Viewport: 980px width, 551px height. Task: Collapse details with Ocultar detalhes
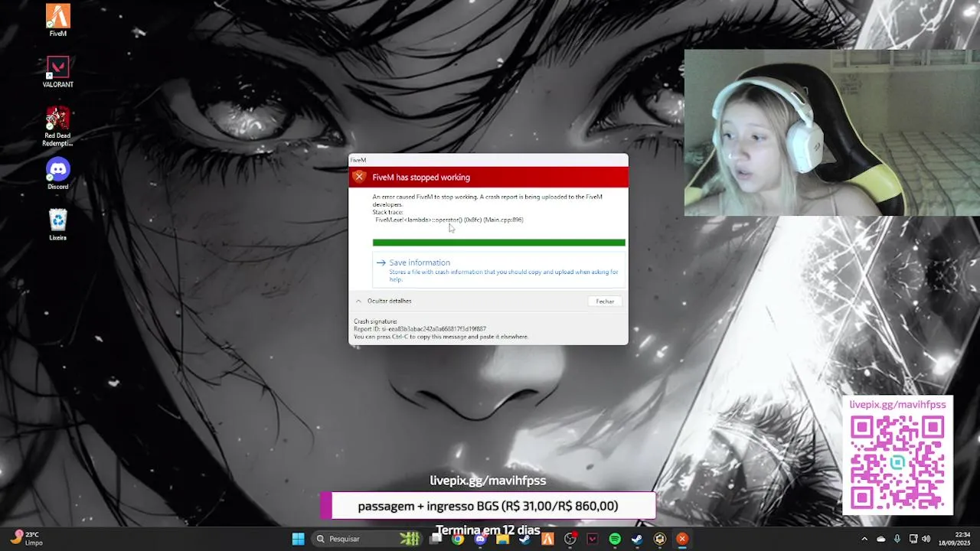click(383, 301)
